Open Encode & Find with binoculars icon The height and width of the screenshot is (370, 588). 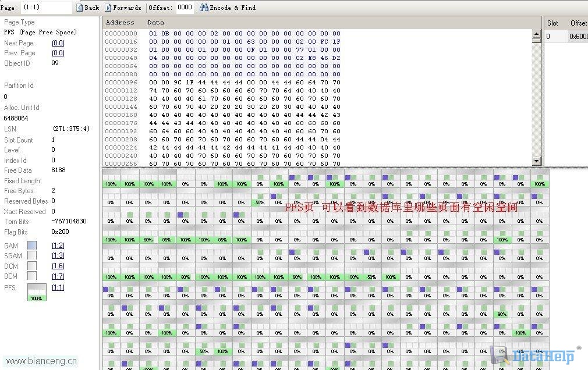tap(228, 8)
